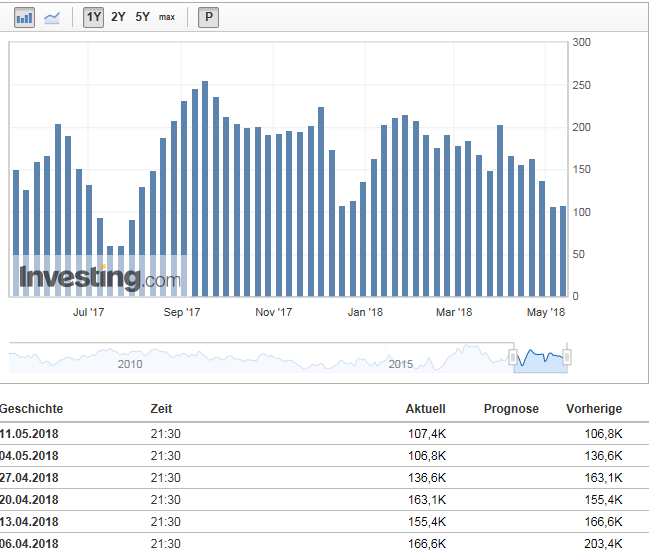Click the last bar of May '18

(563, 251)
